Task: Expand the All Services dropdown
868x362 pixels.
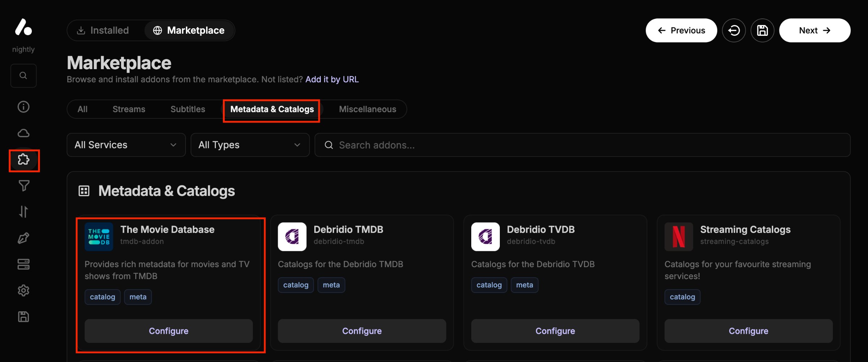Action: (x=126, y=145)
